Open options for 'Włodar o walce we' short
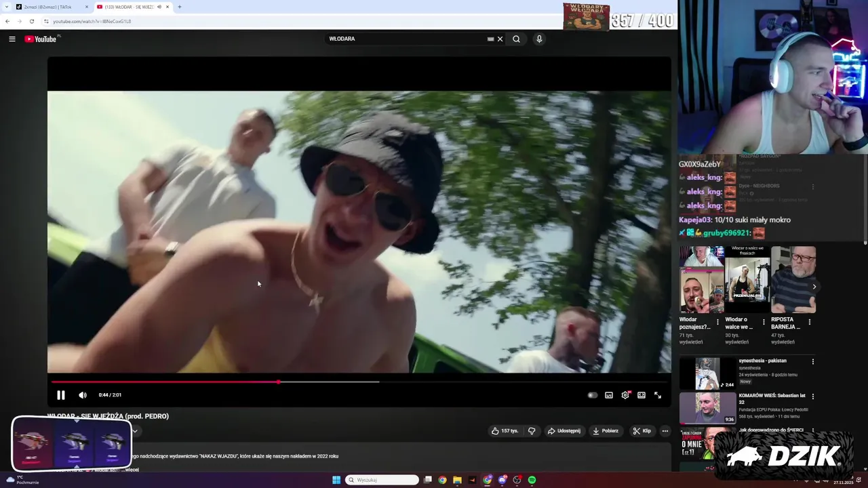The image size is (868, 488). click(764, 322)
